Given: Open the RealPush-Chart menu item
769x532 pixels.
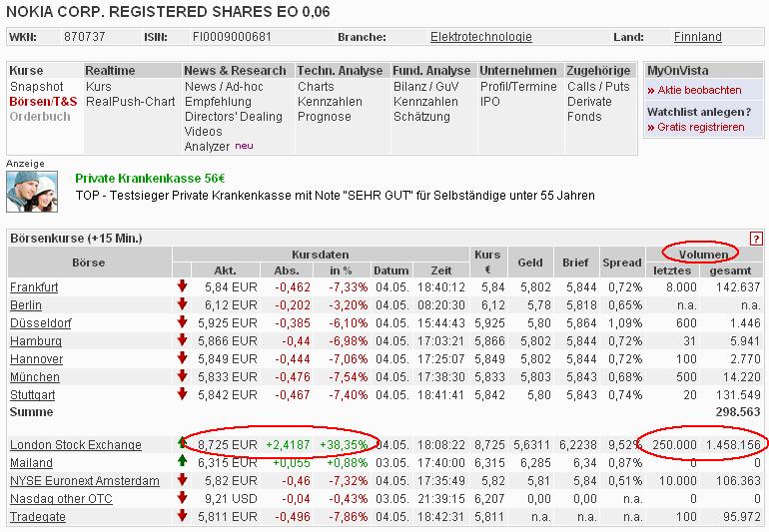Looking at the screenshot, I should pos(130,102).
